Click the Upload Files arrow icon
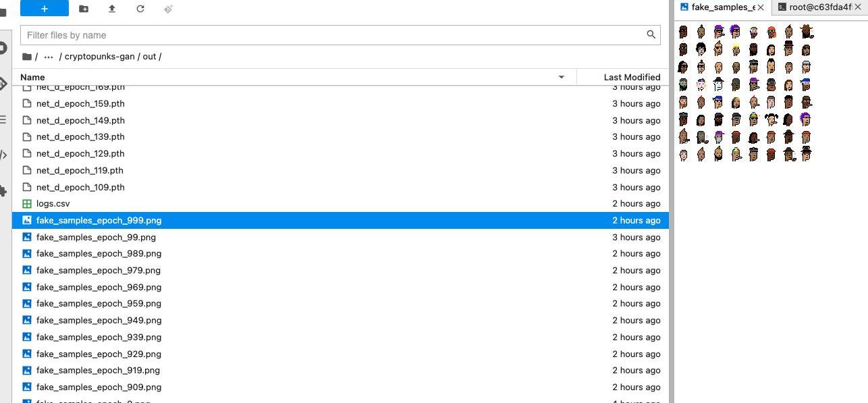 pyautogui.click(x=112, y=9)
